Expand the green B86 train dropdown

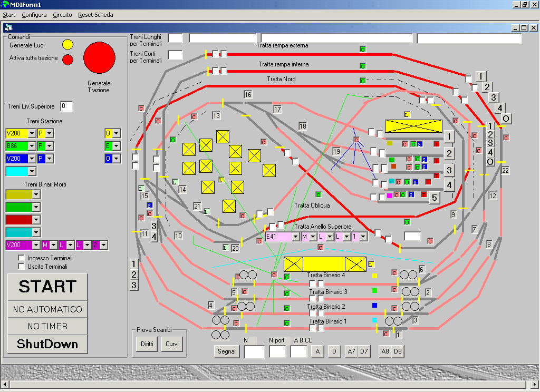pos(32,146)
